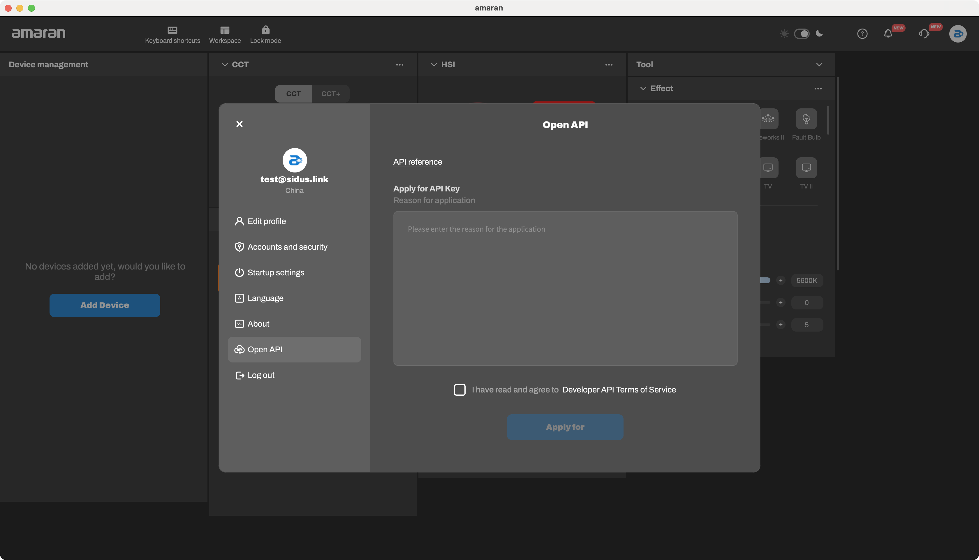
Task: Click the Add Device button
Action: point(105,305)
